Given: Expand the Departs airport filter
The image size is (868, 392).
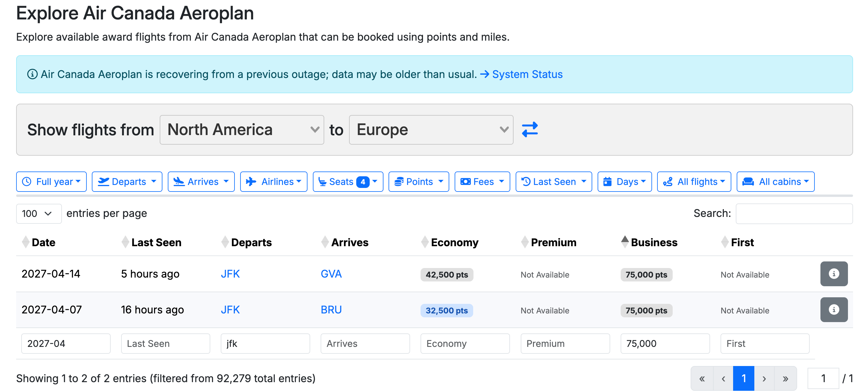Looking at the screenshot, I should (x=127, y=182).
